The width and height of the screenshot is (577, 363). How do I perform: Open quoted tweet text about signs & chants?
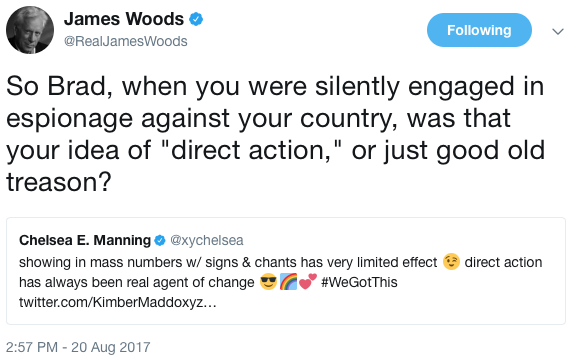tap(280, 282)
